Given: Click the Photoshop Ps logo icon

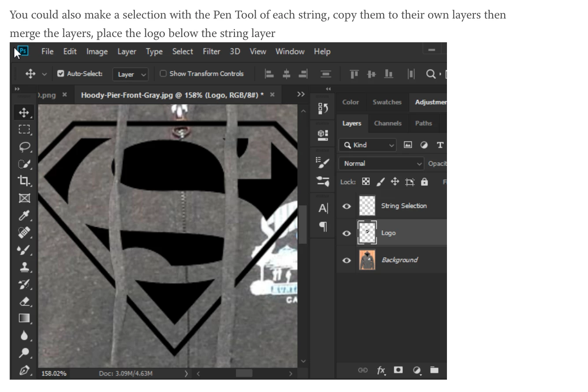Looking at the screenshot, I should [x=23, y=51].
